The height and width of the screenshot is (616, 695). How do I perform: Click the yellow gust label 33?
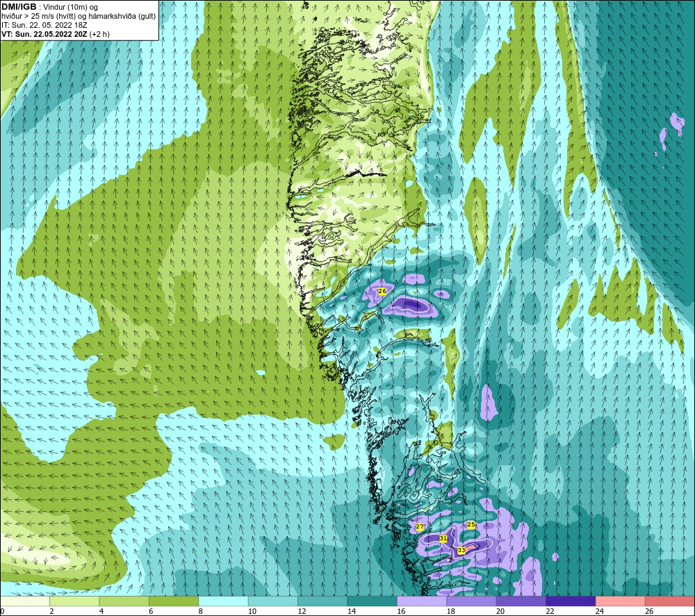[x=461, y=550]
